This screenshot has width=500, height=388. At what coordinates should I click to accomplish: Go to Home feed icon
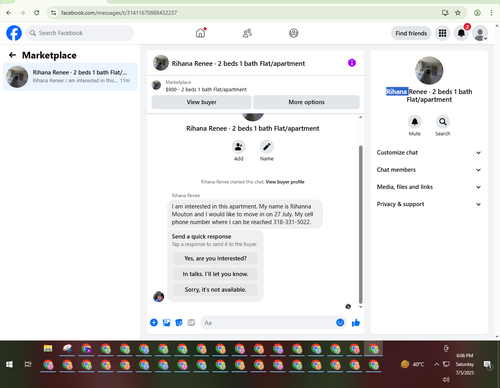(x=200, y=33)
